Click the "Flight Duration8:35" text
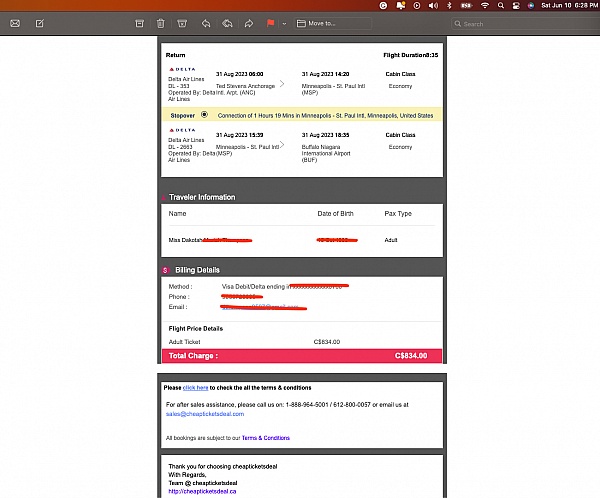This screenshot has width=600, height=498. (x=411, y=55)
